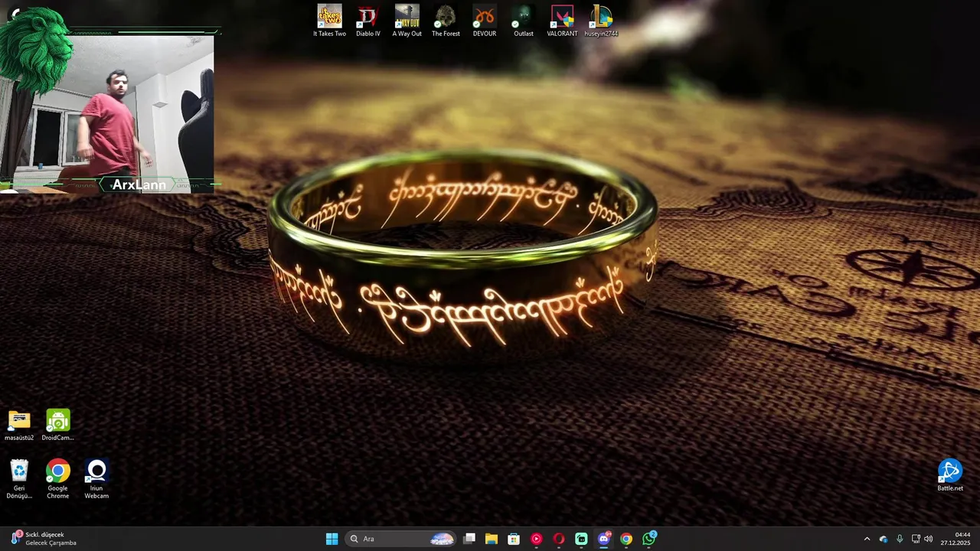Open Chrome from the taskbar

[626, 539]
